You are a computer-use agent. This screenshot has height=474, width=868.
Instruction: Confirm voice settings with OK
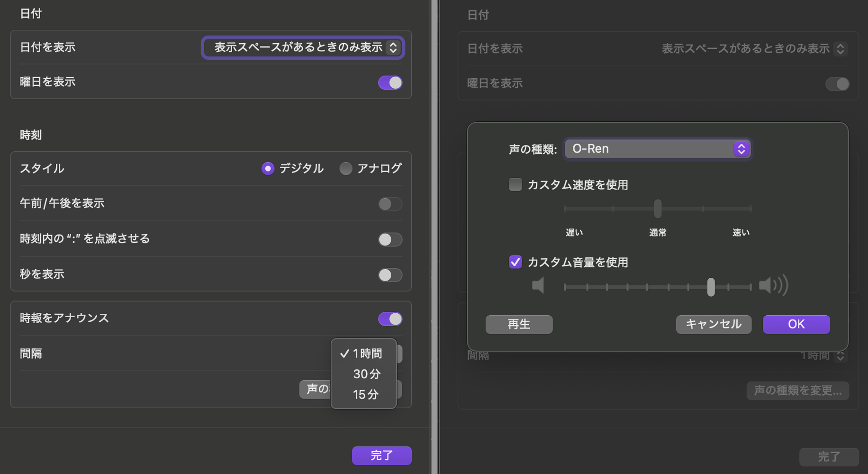[x=796, y=324]
